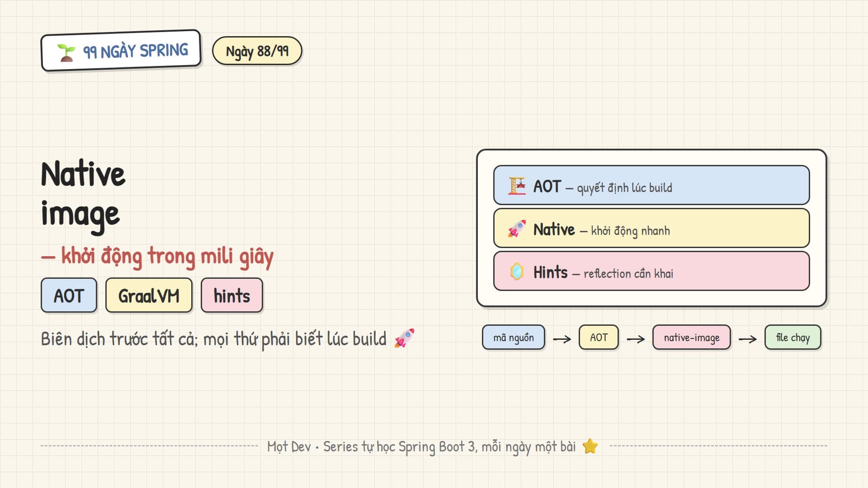Select the pink hints tag

pyautogui.click(x=231, y=296)
